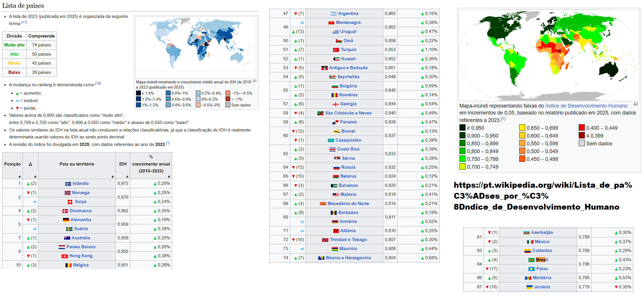Open the Índice de Desenvolvimento Humano link
The image size is (644, 297).
586,106
